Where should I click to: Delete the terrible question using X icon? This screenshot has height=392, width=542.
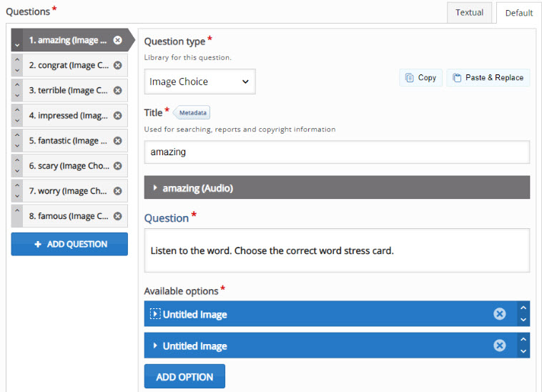117,90
